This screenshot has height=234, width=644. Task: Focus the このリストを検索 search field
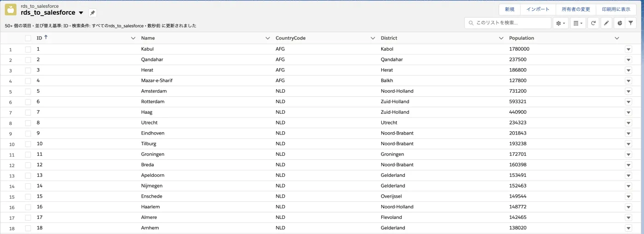[511, 23]
